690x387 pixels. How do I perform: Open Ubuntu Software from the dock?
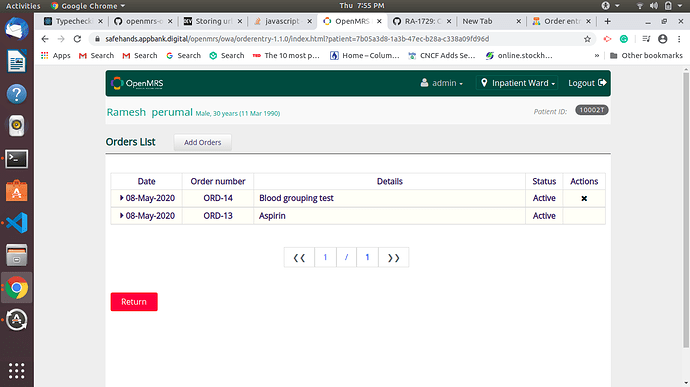pyautogui.click(x=17, y=191)
